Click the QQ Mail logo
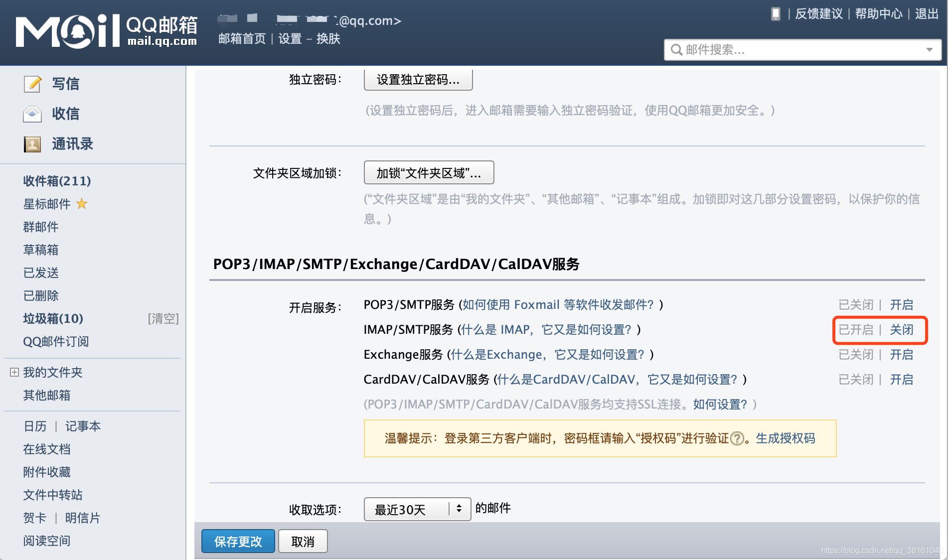The image size is (948, 560). (106, 31)
